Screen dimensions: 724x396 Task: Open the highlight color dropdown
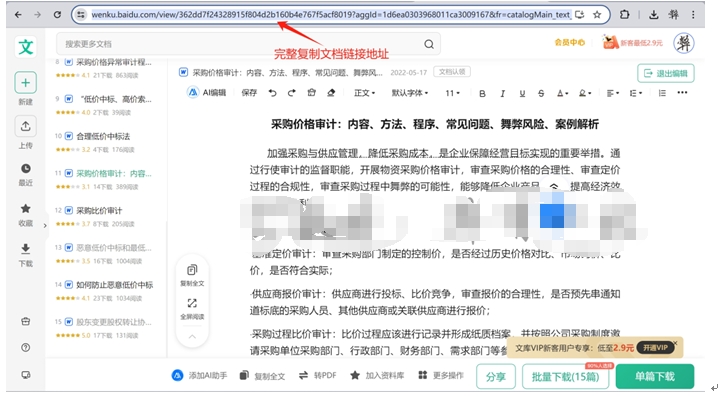coord(585,94)
